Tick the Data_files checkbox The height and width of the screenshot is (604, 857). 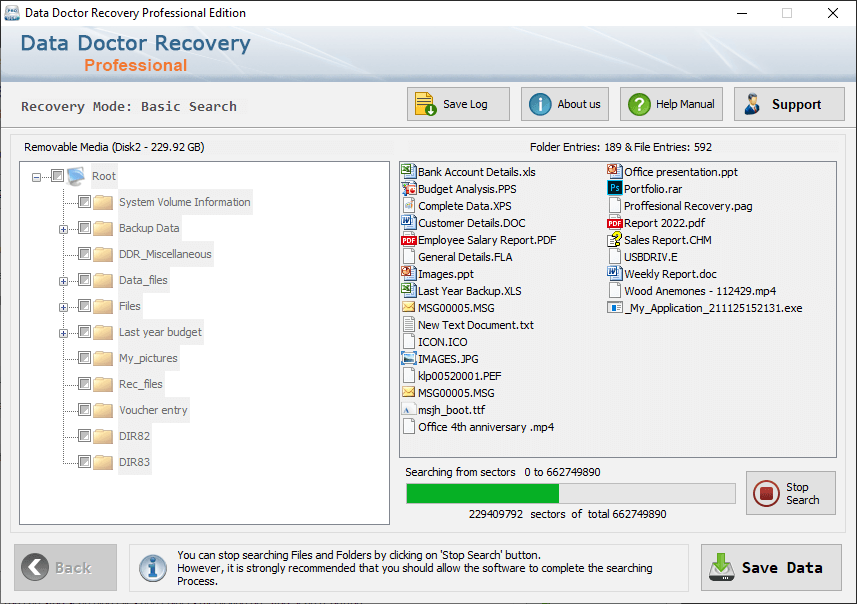(x=84, y=280)
